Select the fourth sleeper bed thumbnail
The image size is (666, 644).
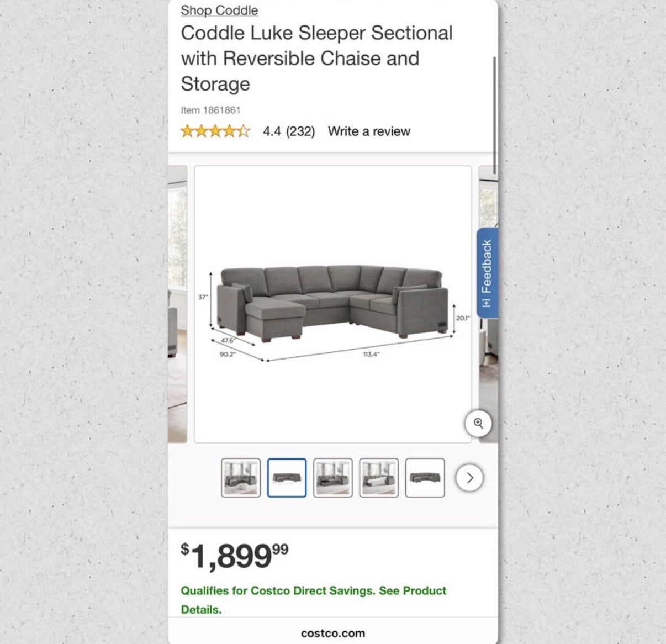click(379, 478)
